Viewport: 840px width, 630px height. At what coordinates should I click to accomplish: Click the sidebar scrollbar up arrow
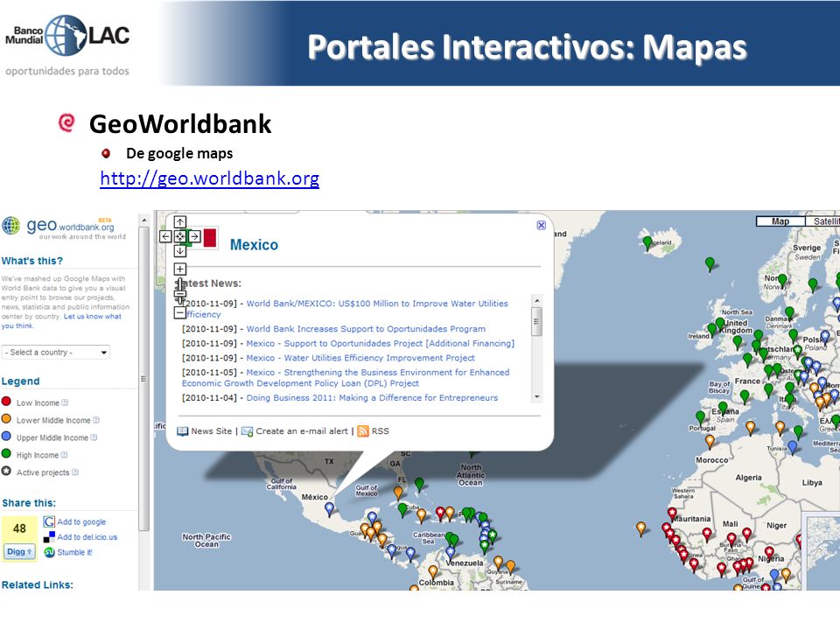tap(143, 220)
